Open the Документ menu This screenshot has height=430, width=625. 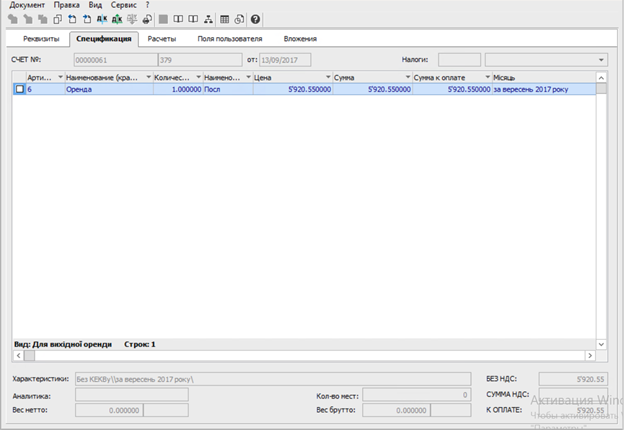(27, 5)
